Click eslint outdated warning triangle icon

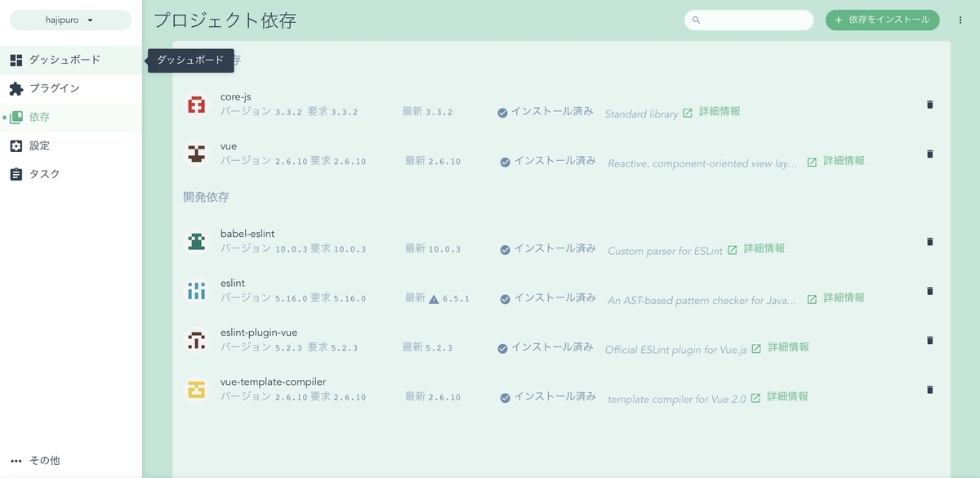tap(434, 299)
